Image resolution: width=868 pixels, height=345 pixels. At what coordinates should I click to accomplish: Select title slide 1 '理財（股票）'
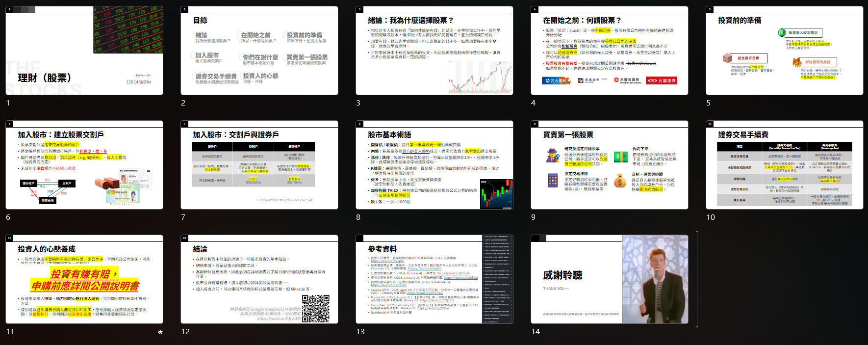(84, 51)
